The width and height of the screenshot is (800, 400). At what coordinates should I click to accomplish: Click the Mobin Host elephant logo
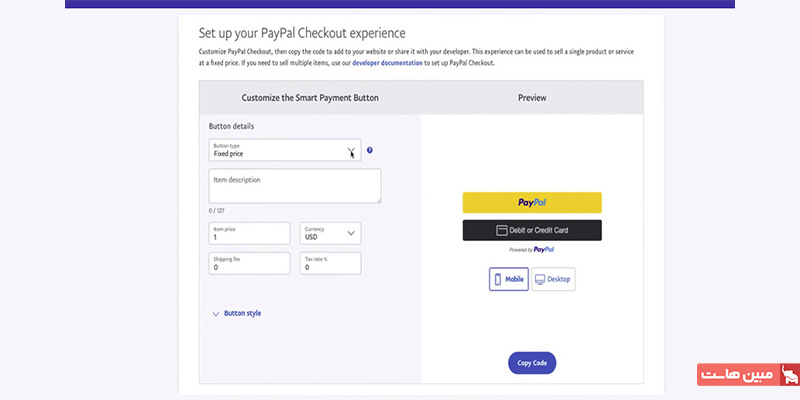coord(790,374)
